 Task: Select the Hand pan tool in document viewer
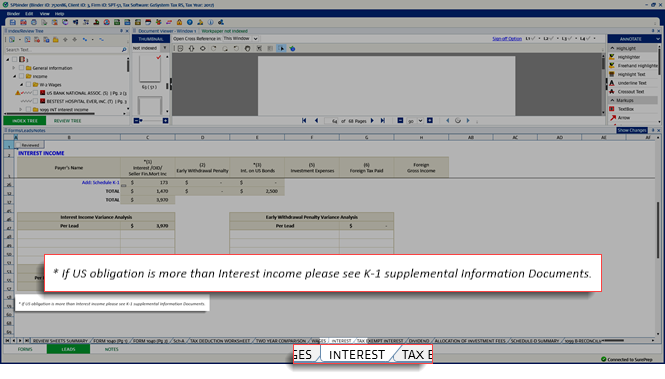click(x=248, y=48)
